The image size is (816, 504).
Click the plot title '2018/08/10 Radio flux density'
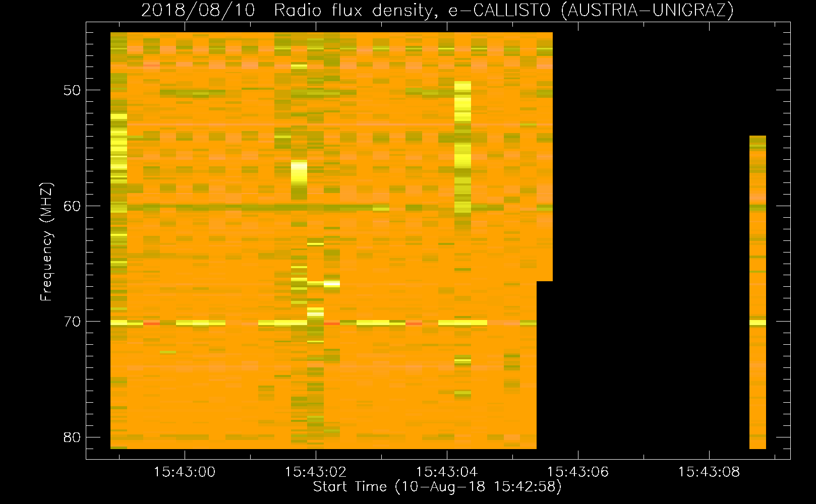[x=437, y=10]
